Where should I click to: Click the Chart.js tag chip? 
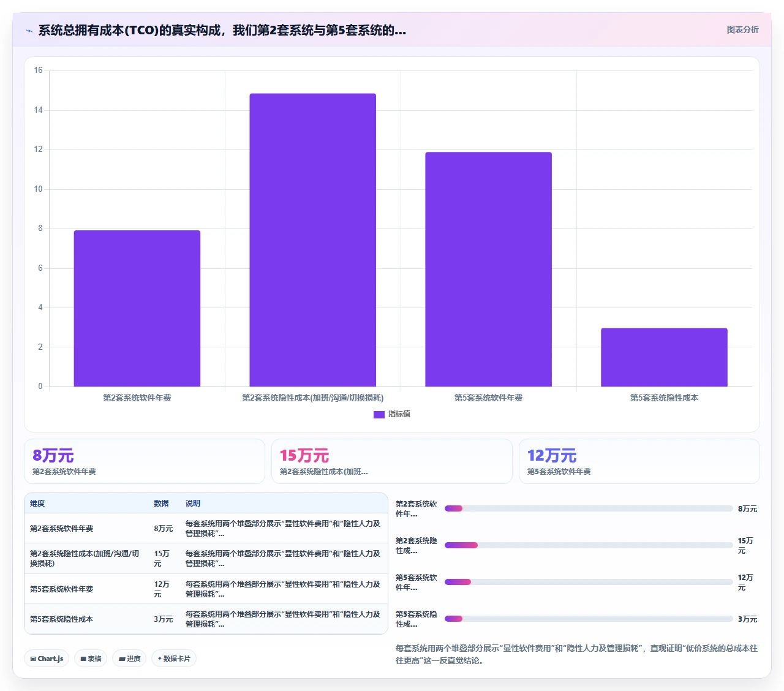pos(47,659)
